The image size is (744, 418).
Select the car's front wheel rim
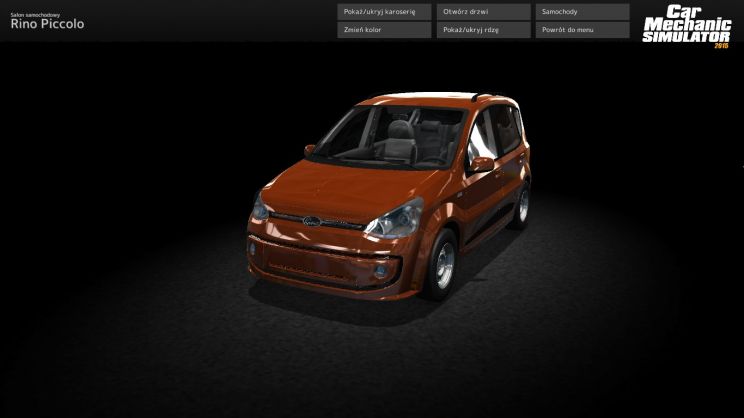pyautogui.click(x=445, y=266)
